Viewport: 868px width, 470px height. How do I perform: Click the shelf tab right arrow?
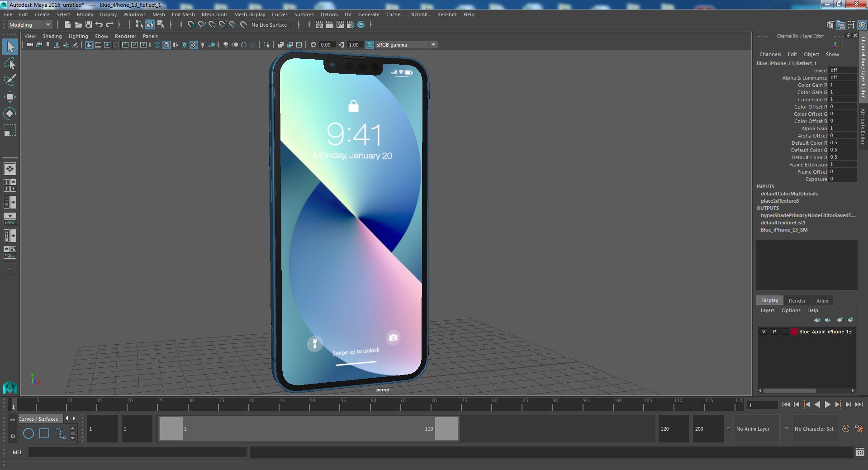(74, 418)
